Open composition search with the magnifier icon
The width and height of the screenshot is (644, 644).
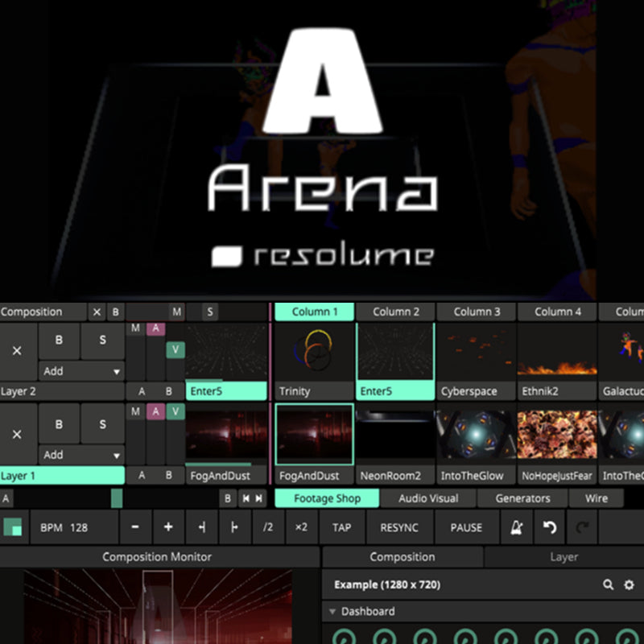(x=609, y=584)
